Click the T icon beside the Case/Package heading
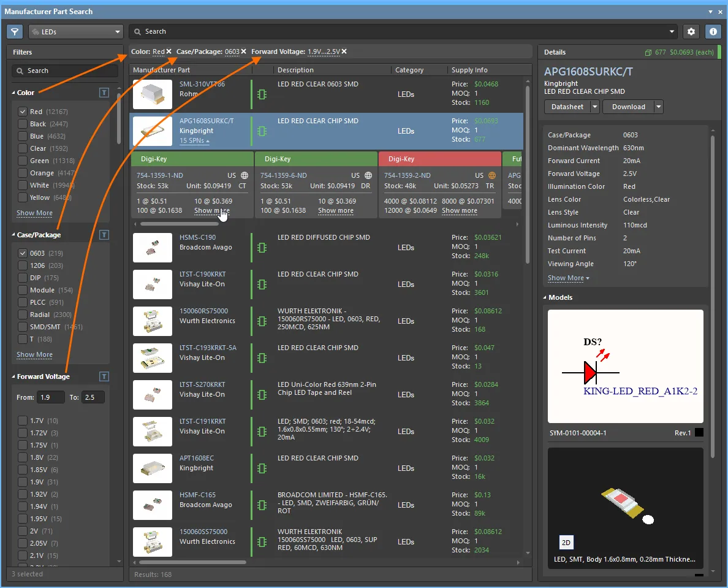728x588 pixels. click(104, 235)
